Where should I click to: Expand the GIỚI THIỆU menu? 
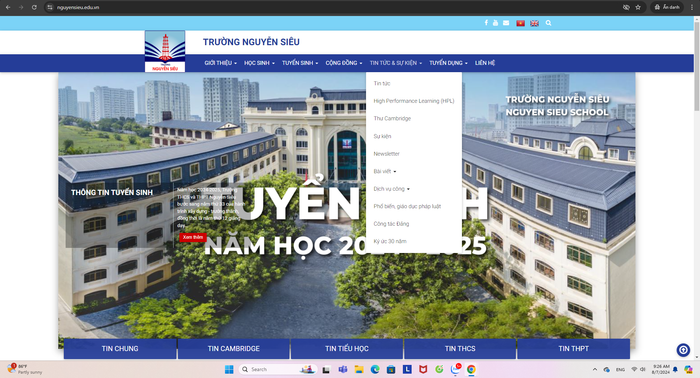[221, 63]
